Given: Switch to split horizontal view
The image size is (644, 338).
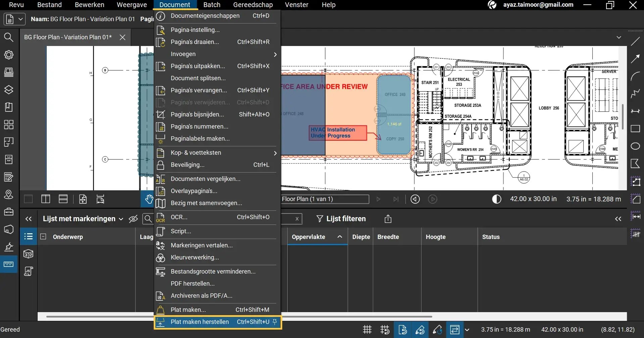Looking at the screenshot, I should 63,199.
